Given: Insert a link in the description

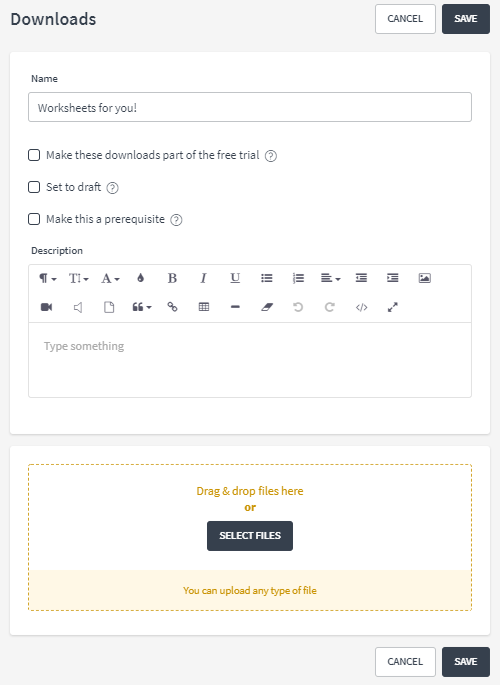Looking at the screenshot, I should (172, 308).
